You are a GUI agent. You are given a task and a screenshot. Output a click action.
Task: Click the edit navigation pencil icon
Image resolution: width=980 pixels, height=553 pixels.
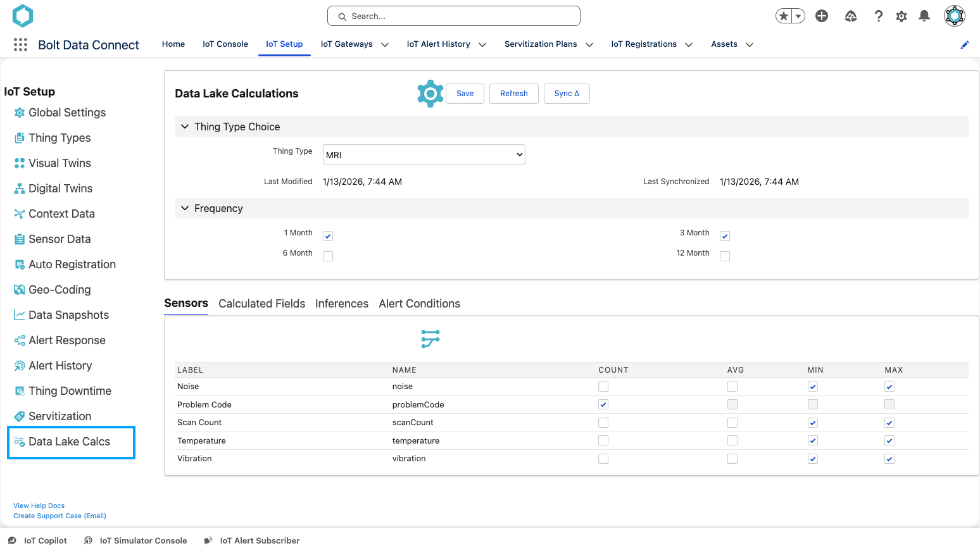point(965,44)
